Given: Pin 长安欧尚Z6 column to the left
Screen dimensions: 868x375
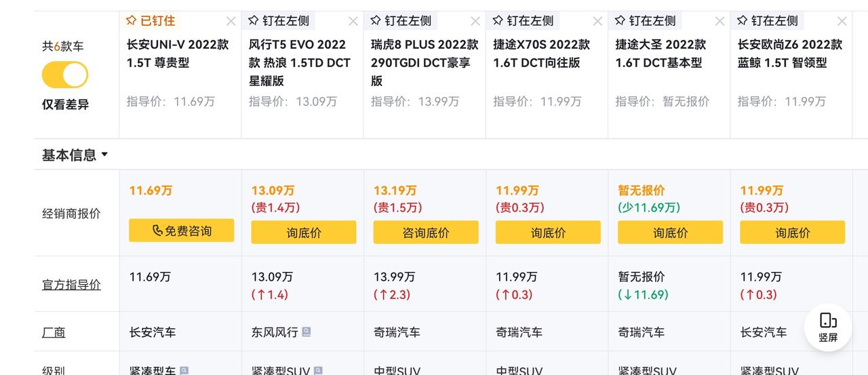Looking at the screenshot, I should [766, 20].
